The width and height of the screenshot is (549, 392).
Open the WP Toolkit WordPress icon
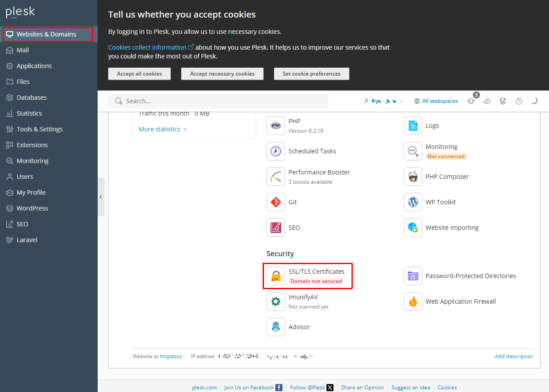413,202
